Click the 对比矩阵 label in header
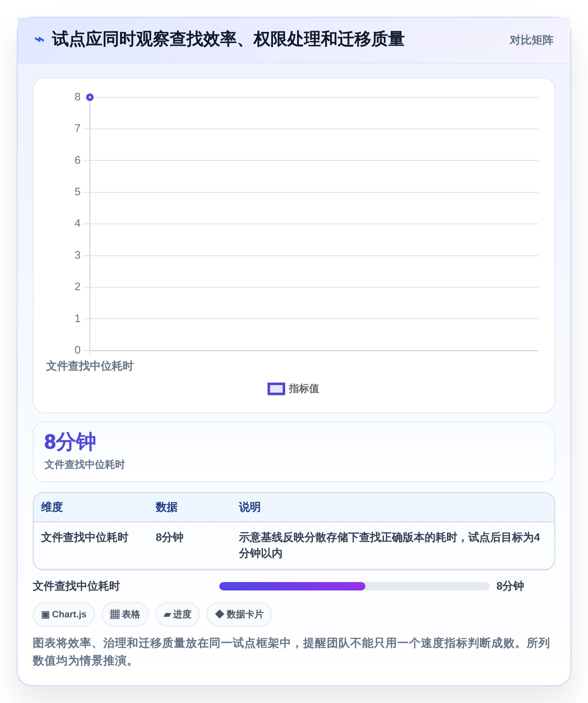This screenshot has height=703, width=588. pos(531,40)
